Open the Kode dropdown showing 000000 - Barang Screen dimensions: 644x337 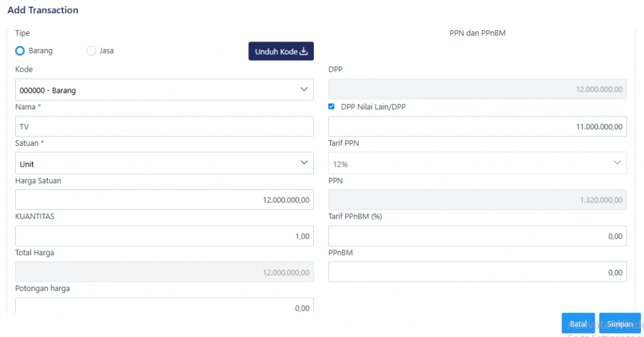point(164,90)
